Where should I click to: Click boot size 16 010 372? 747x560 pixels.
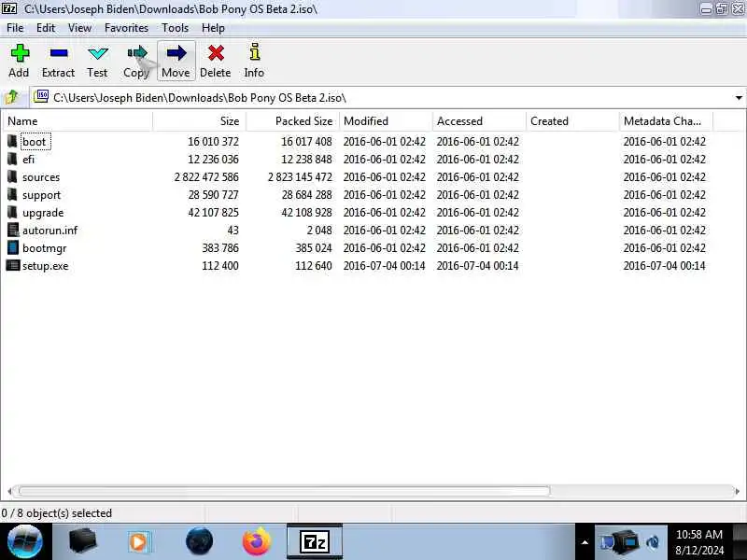213,142
